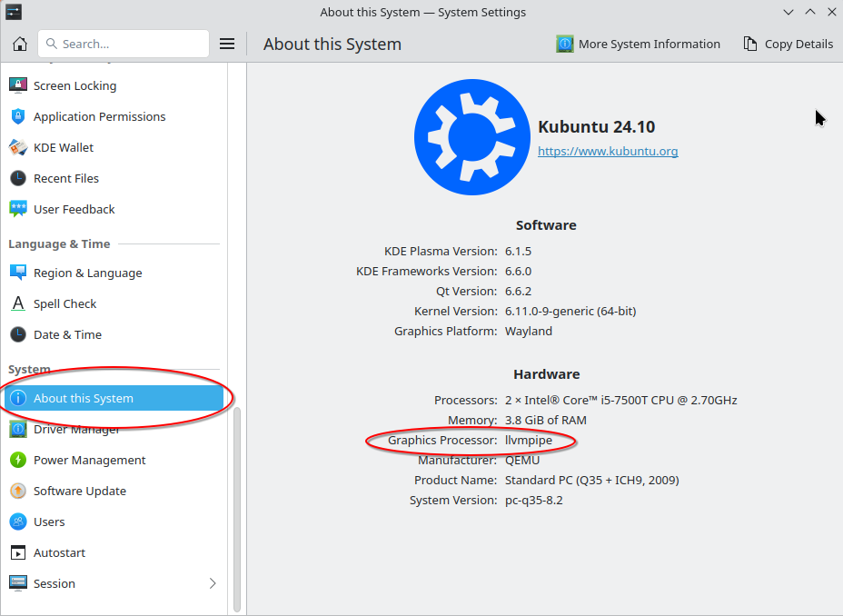Expand the Session submenu chevron
843x616 pixels.
pyautogui.click(x=213, y=583)
